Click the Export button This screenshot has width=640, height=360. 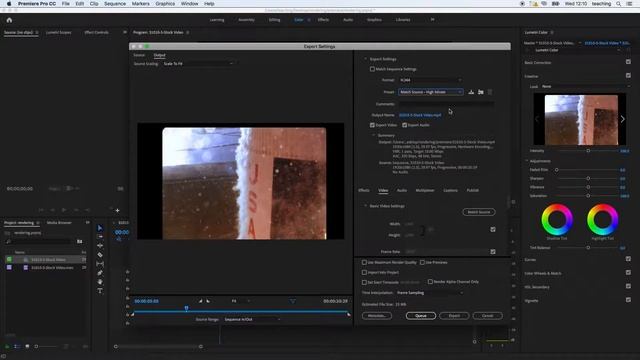[x=454, y=316]
